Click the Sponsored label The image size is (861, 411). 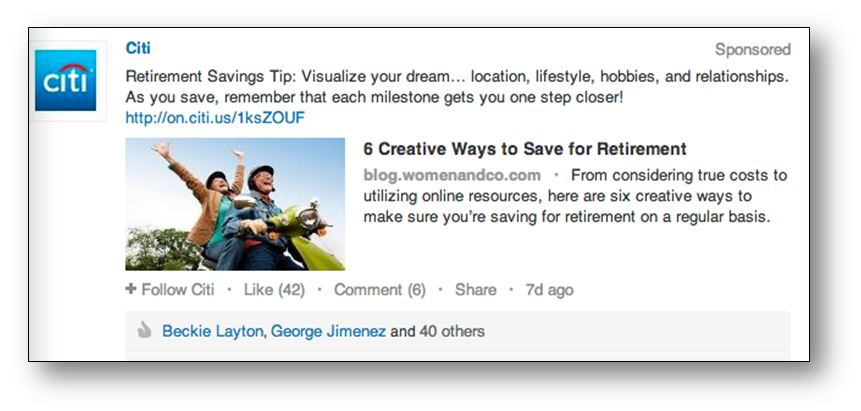pyautogui.click(x=753, y=49)
